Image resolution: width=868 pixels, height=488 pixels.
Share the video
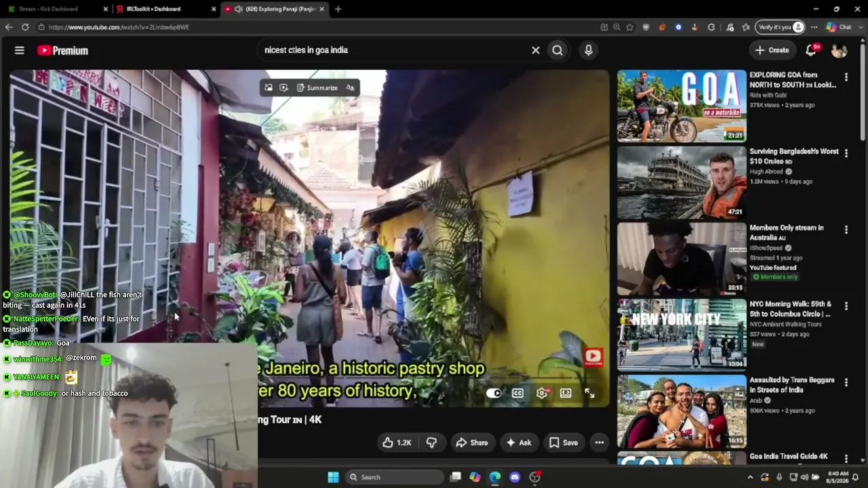pyautogui.click(x=472, y=443)
